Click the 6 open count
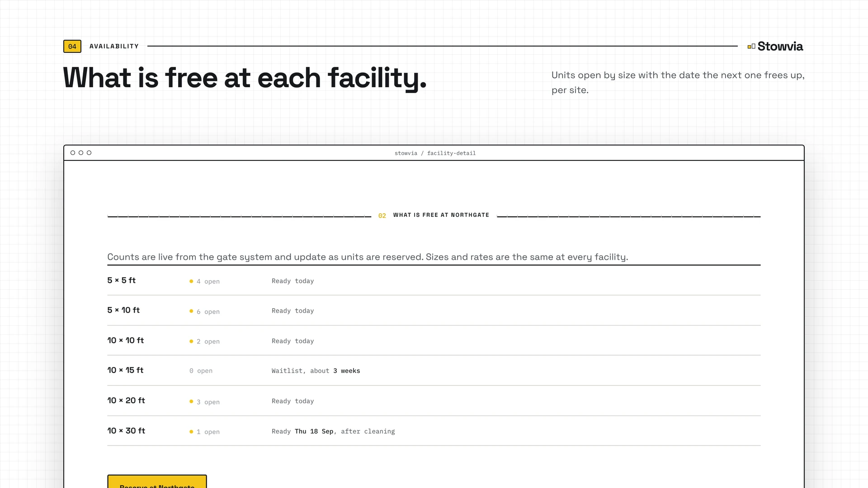 tap(208, 312)
